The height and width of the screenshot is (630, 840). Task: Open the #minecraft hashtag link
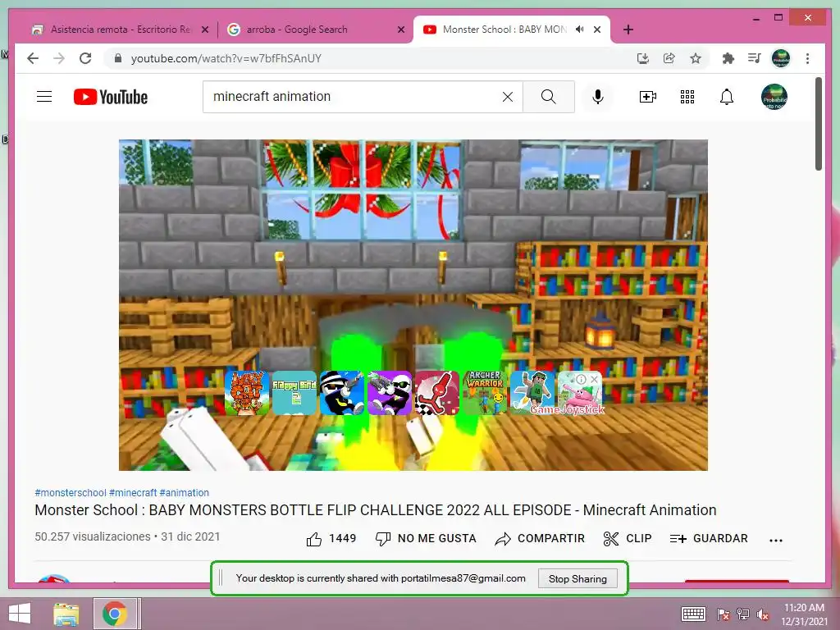pos(133,493)
